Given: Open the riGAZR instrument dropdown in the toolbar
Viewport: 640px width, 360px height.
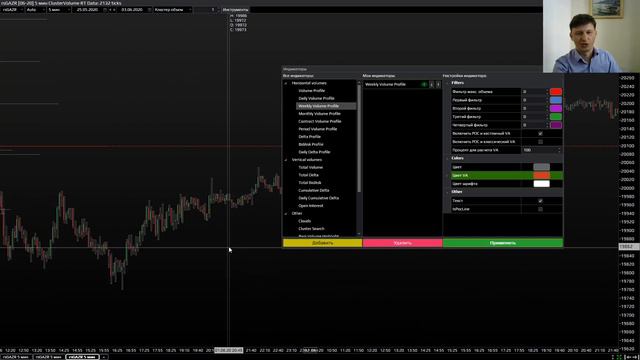Looking at the screenshot, I should pos(12,9).
